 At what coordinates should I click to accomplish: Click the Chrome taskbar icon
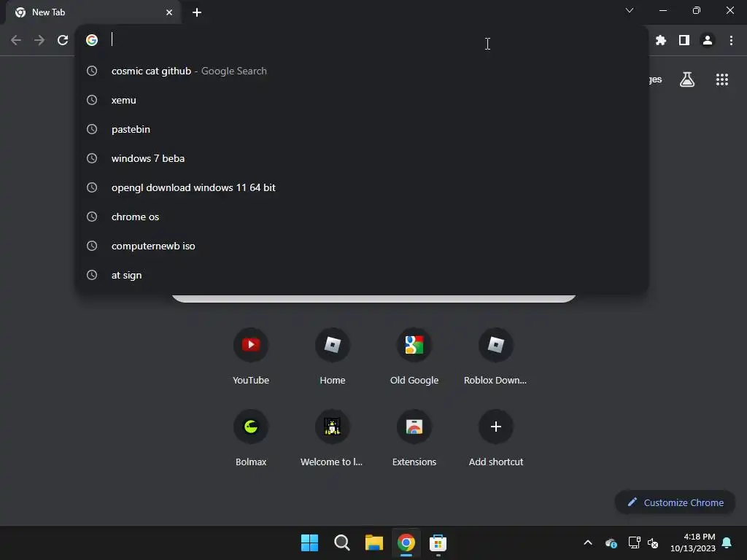(406, 542)
